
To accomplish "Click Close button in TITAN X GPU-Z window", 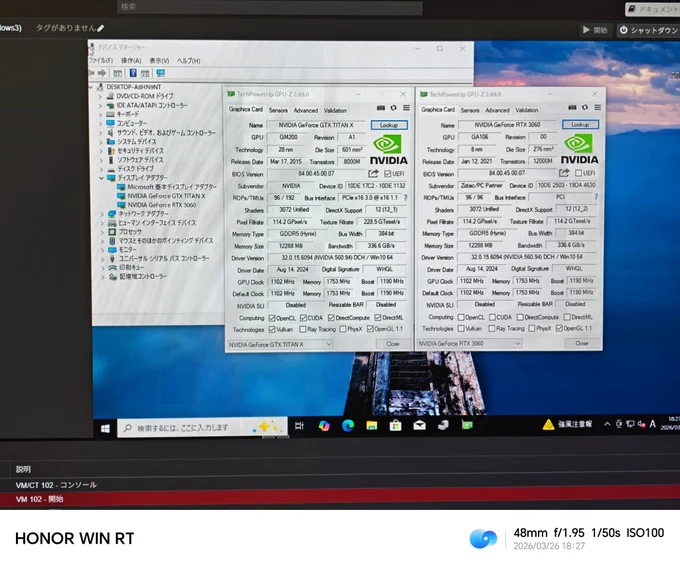I will 393,344.
